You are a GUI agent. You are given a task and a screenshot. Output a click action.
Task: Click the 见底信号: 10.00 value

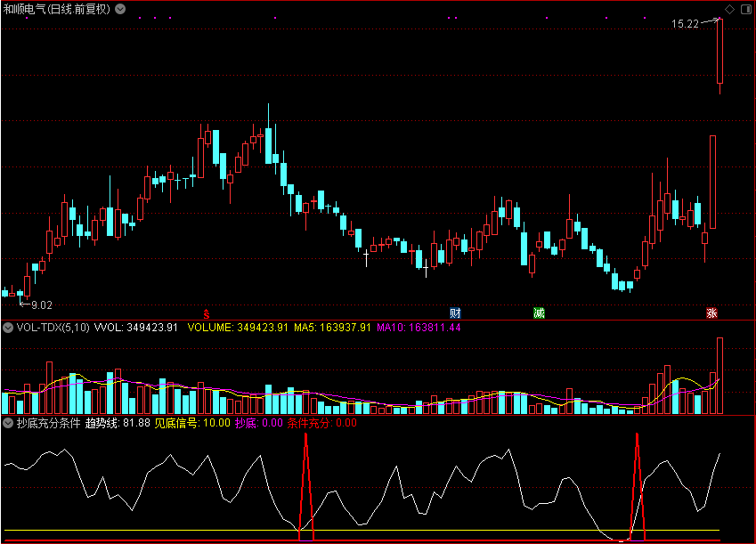point(192,424)
